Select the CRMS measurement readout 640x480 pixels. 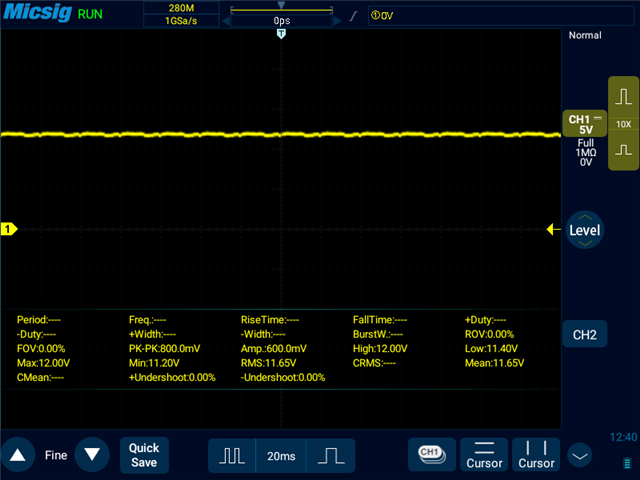374,363
